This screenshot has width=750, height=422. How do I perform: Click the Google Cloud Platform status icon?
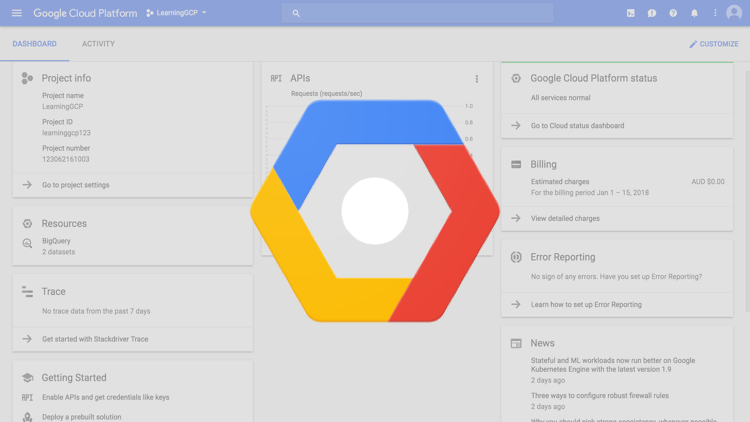516,78
